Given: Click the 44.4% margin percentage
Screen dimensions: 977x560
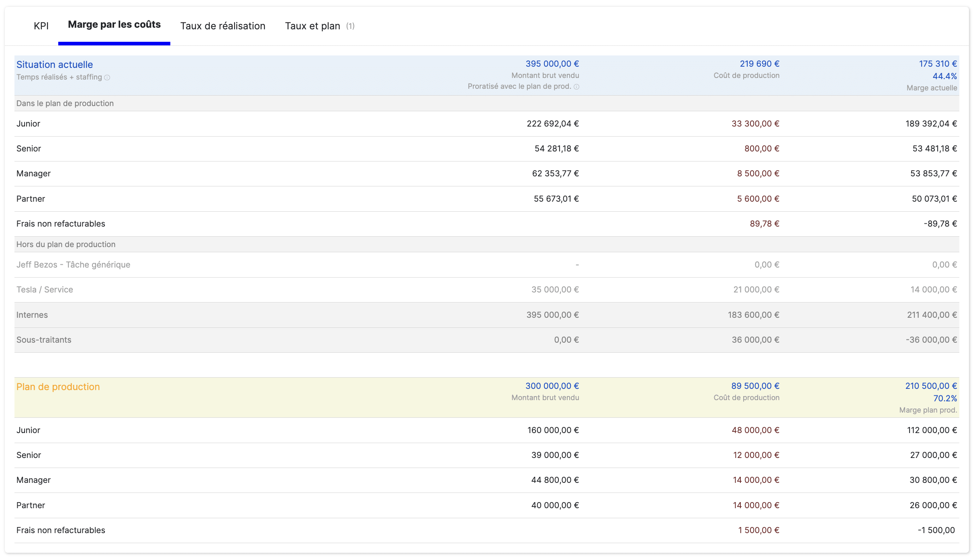Looking at the screenshot, I should coord(945,76).
